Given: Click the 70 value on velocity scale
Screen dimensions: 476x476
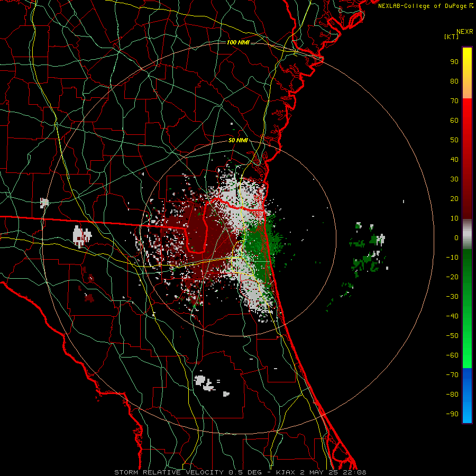Looking at the screenshot, I should pos(454,101).
